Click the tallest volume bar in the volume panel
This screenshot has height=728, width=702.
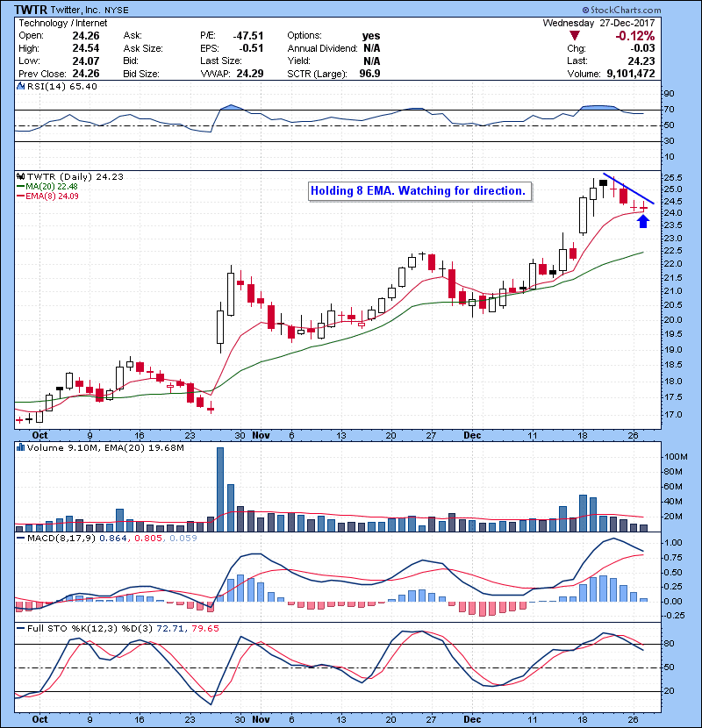tap(220, 489)
